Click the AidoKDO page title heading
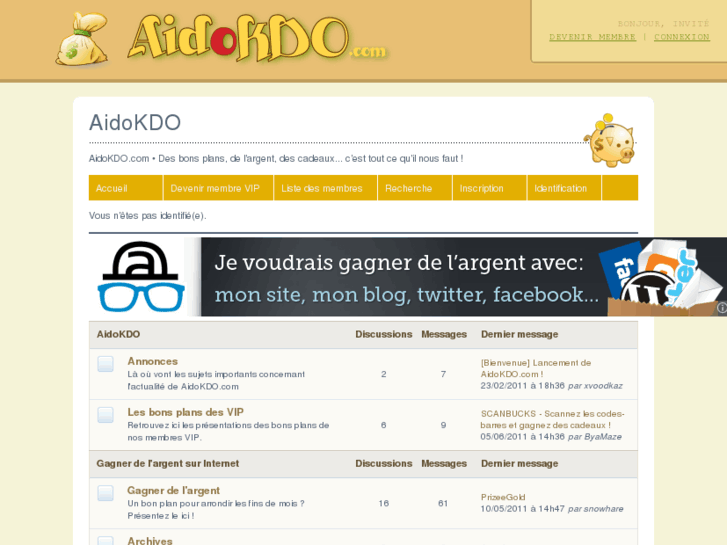The image size is (727, 545). point(135,123)
